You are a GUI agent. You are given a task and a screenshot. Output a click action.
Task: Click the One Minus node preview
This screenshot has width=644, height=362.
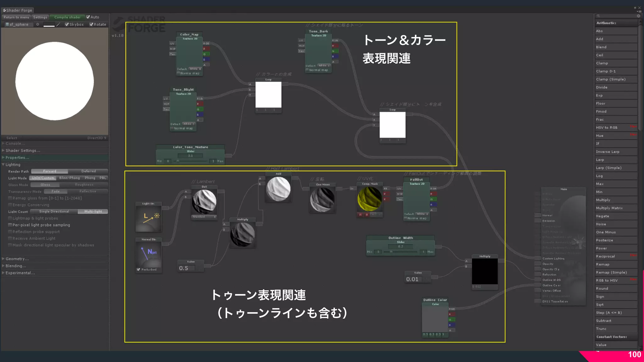click(x=322, y=199)
